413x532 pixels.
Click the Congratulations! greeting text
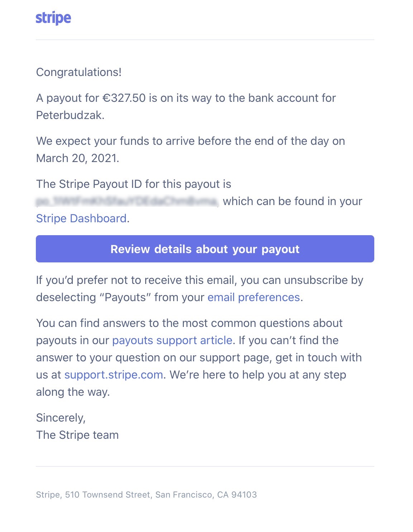[x=79, y=72]
